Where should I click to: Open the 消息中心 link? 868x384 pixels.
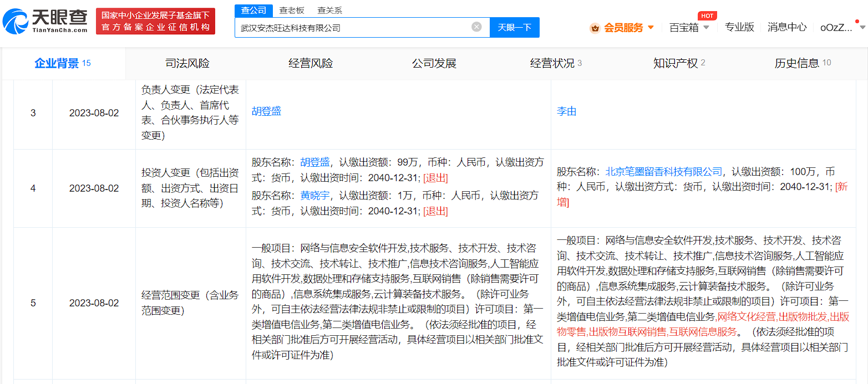pos(787,27)
